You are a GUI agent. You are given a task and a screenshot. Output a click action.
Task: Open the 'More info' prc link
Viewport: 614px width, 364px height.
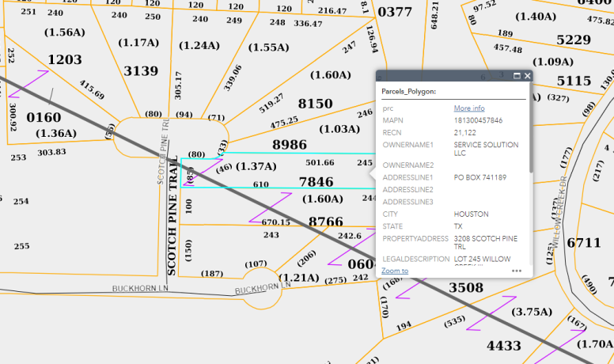point(469,108)
